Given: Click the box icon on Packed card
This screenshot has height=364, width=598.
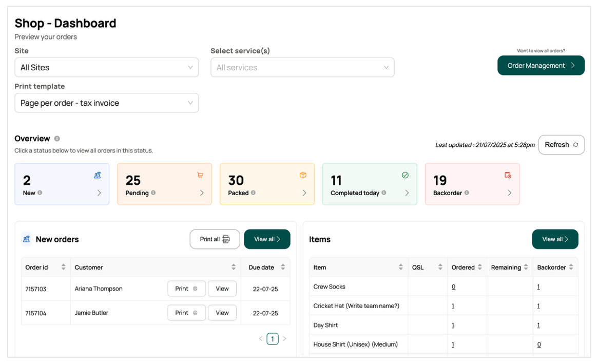Looking at the screenshot, I should click(303, 175).
